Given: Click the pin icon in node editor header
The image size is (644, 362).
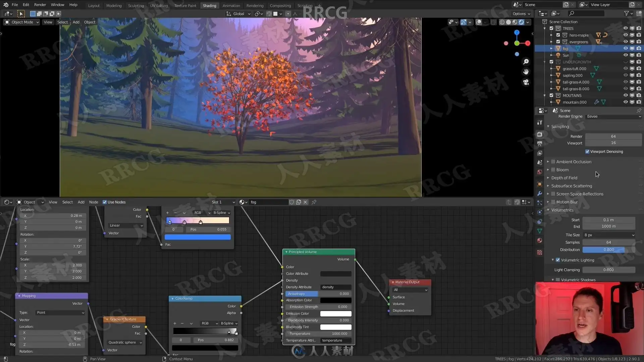Looking at the screenshot, I should [x=314, y=202].
